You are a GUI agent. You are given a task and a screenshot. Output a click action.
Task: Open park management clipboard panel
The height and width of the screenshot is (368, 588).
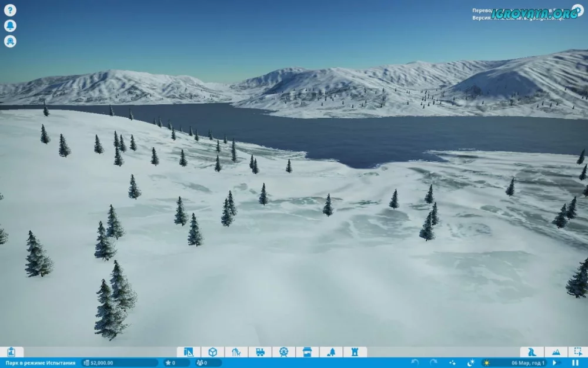[11, 352]
